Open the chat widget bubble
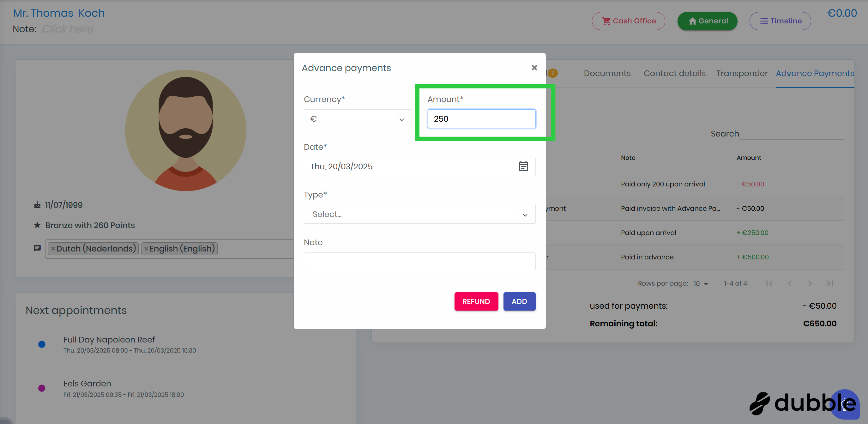This screenshot has height=424, width=868. pos(844,404)
